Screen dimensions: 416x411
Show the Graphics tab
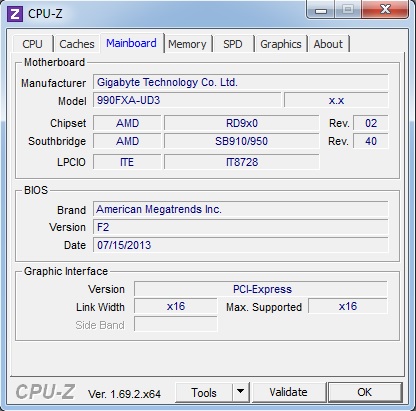[x=281, y=44]
